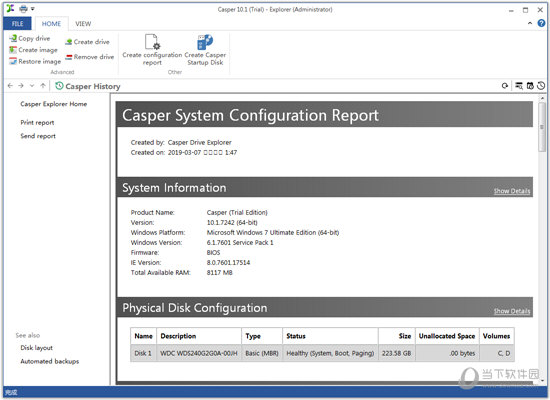Click the Basic (MBR) cell

click(x=262, y=353)
